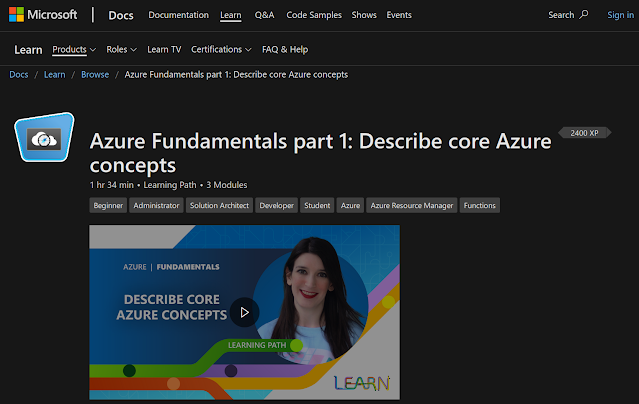The height and width of the screenshot is (404, 639).
Task: Open the Events page
Action: 399,15
